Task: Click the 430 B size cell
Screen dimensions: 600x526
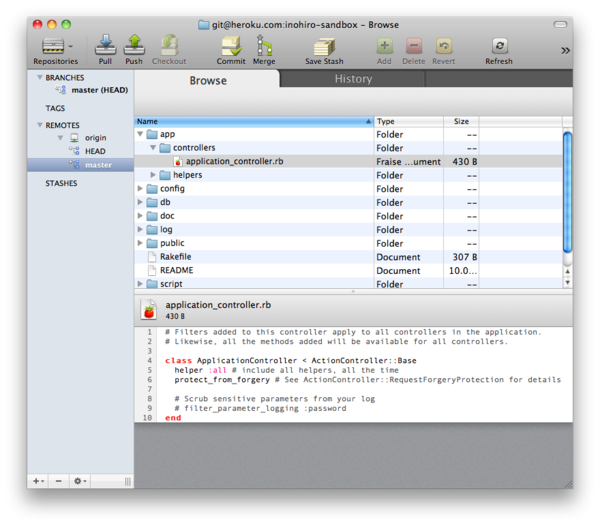Action: tap(461, 162)
